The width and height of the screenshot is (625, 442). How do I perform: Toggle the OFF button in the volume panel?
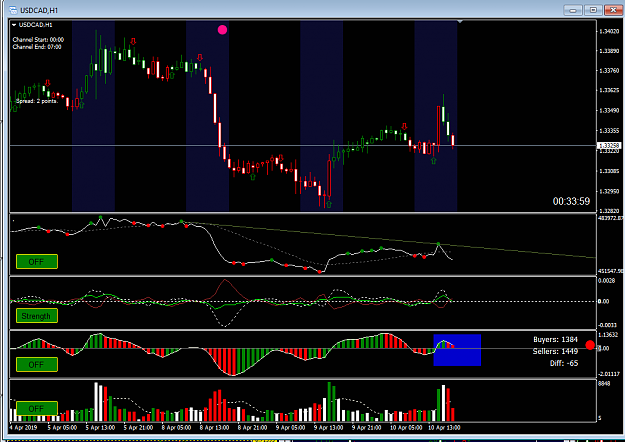pyautogui.click(x=37, y=408)
